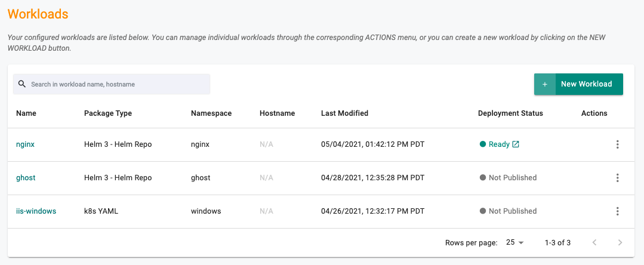
Task: Open the nginx workload link
Action: pos(26,144)
